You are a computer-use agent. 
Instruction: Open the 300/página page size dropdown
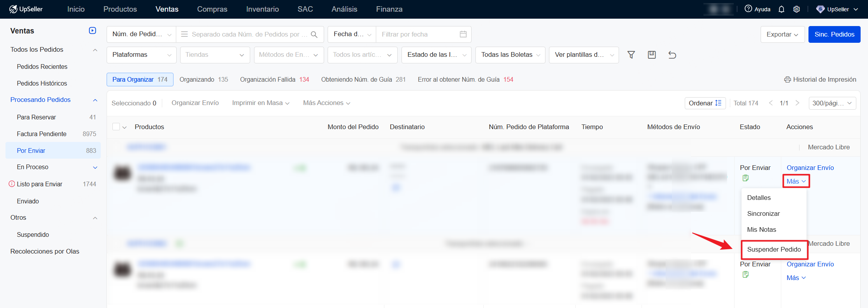pos(832,103)
